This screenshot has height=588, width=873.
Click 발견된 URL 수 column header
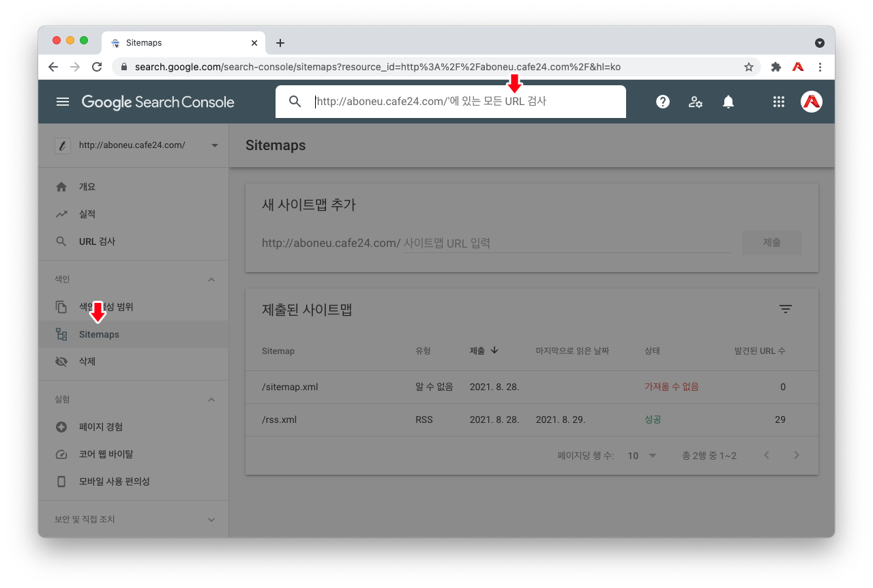(x=760, y=351)
